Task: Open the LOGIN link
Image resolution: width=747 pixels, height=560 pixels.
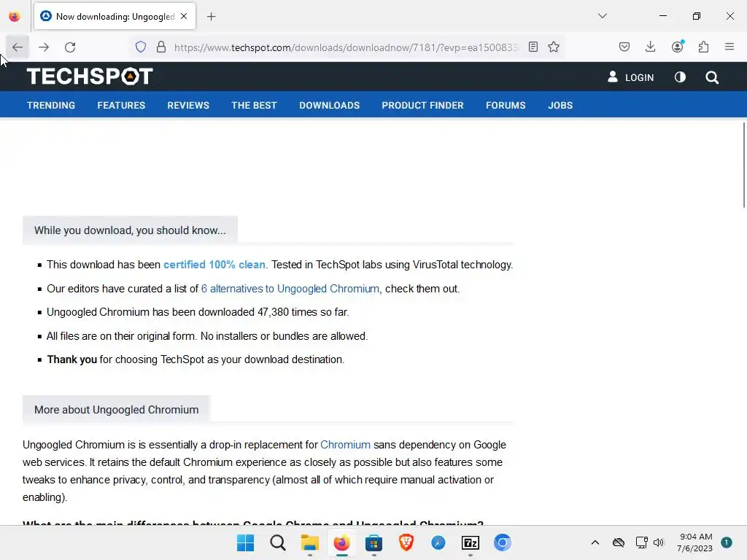Action: point(631,77)
